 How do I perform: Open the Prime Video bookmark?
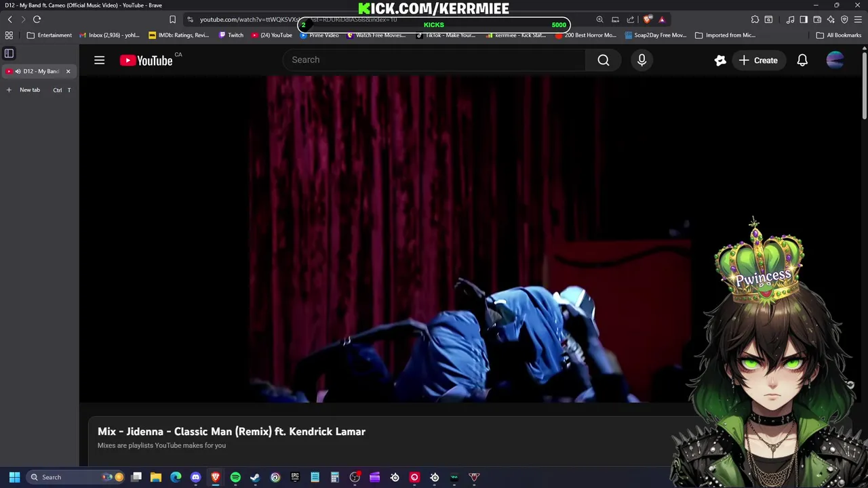pyautogui.click(x=319, y=35)
